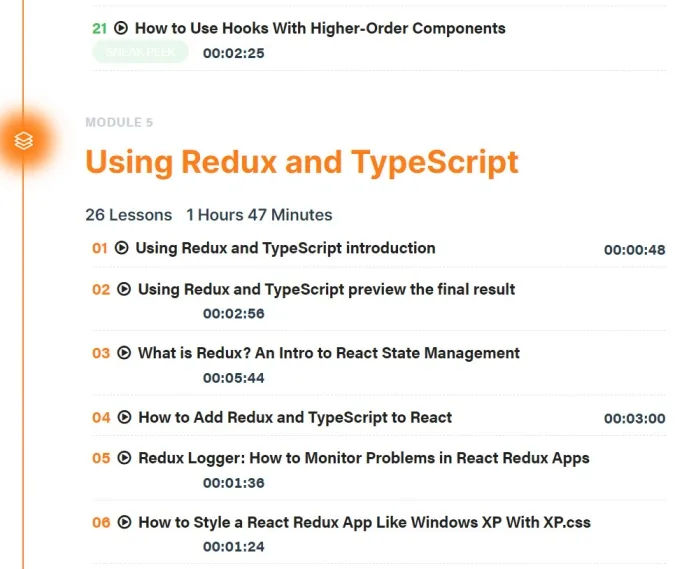Click play icon for Redux Logger lesson
This screenshot has width=689, height=569.
(124, 458)
